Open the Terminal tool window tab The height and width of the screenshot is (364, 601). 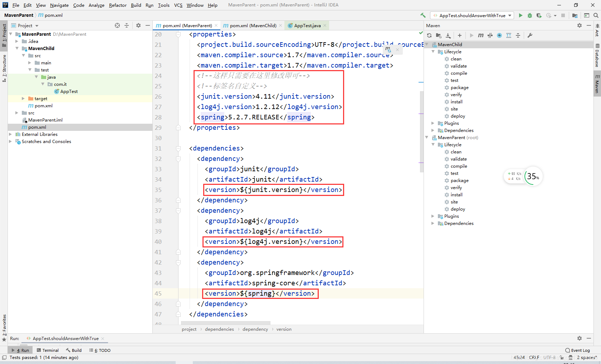[x=48, y=350]
